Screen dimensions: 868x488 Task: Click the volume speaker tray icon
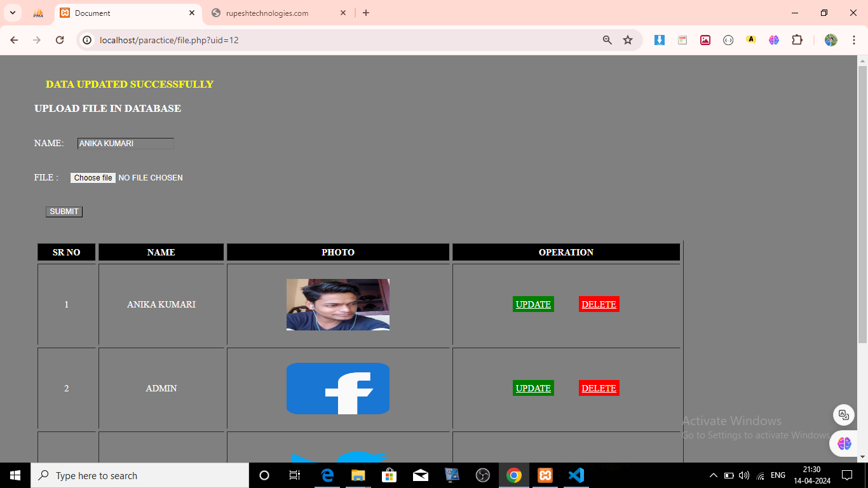(x=744, y=475)
